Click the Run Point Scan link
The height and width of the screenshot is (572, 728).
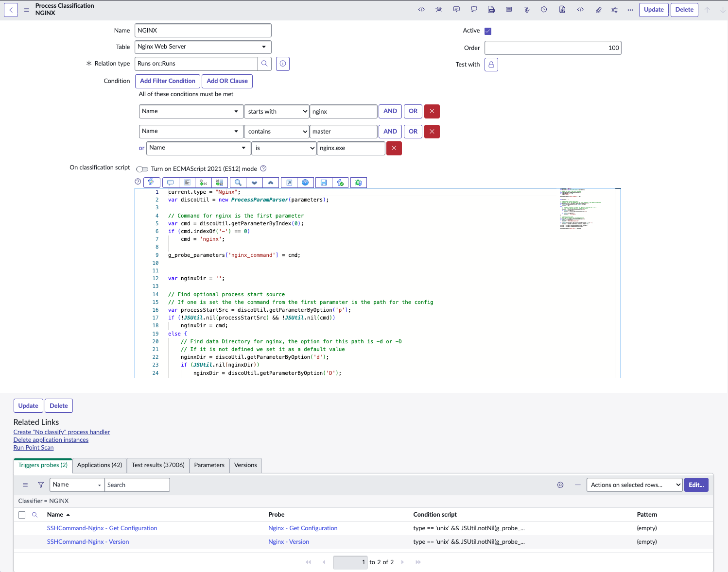[34, 448]
